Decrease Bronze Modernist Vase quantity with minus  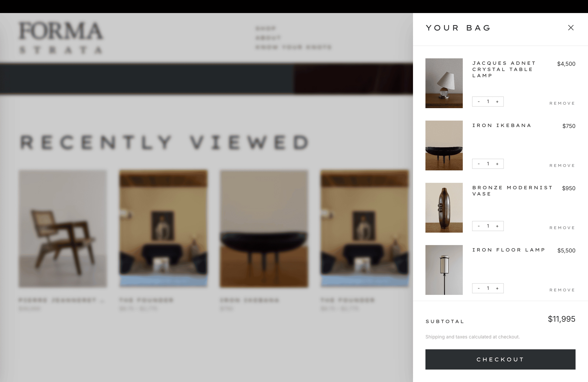coord(479,226)
